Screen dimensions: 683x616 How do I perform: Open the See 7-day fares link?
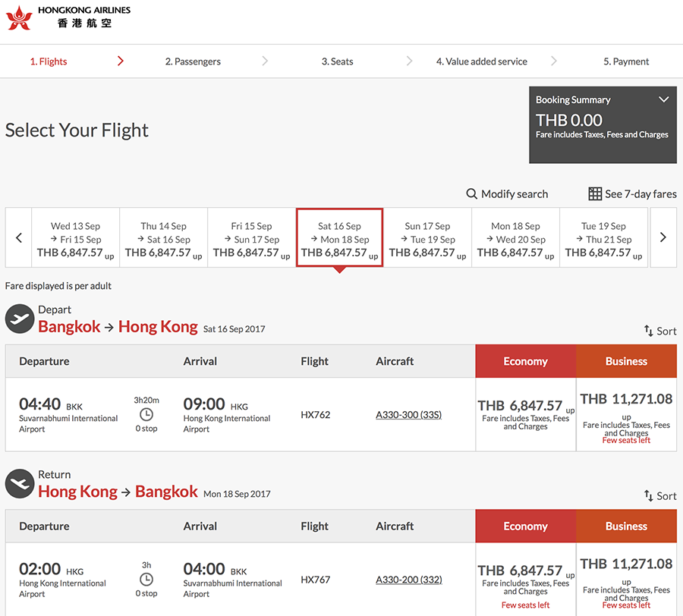pyautogui.click(x=632, y=193)
